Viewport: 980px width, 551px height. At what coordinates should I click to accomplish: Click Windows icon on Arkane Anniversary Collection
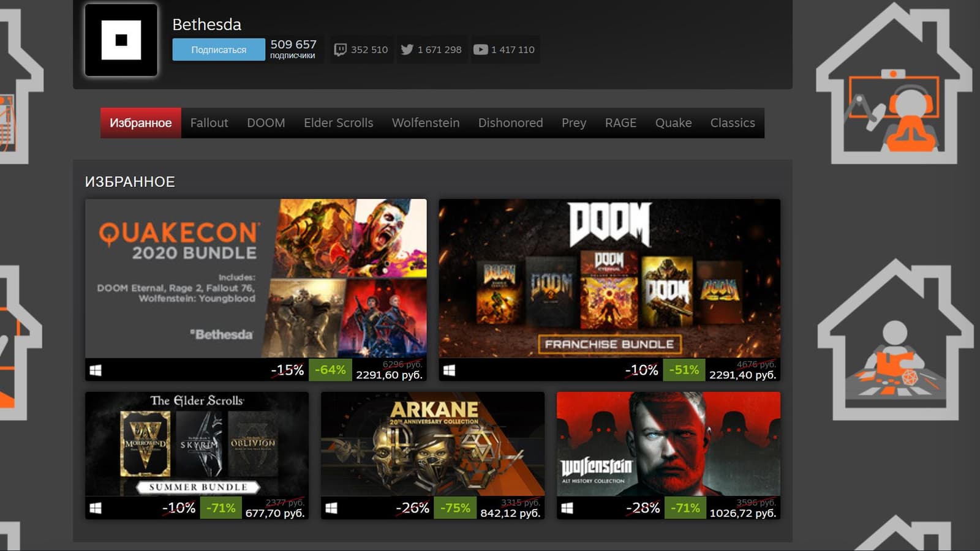tap(331, 508)
